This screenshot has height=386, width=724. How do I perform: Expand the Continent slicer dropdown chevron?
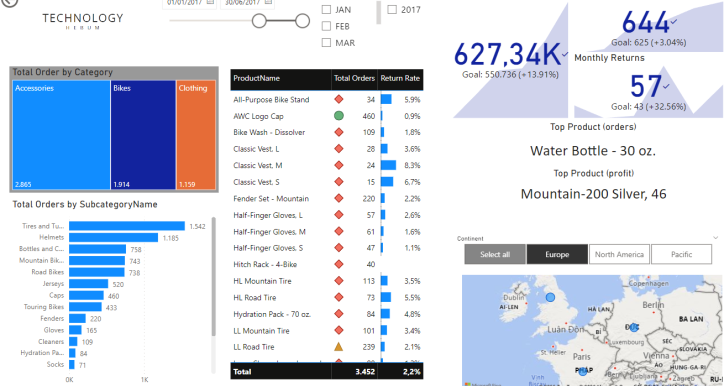tap(716, 238)
